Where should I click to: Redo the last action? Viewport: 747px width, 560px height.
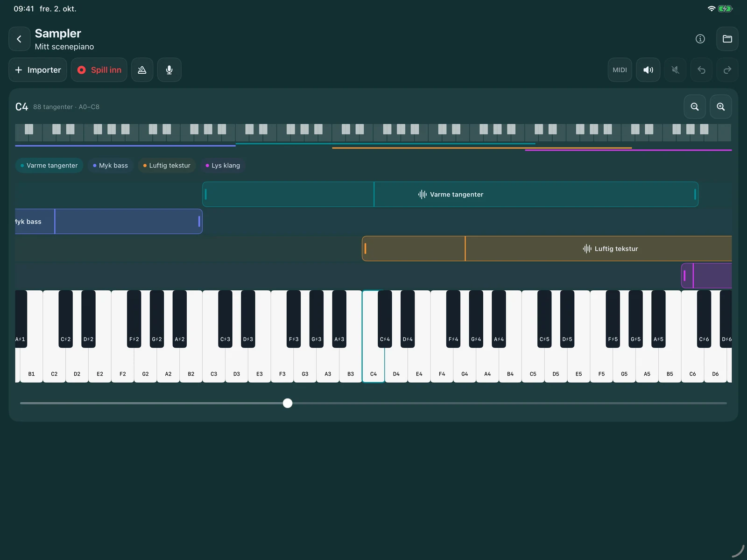[727, 70]
